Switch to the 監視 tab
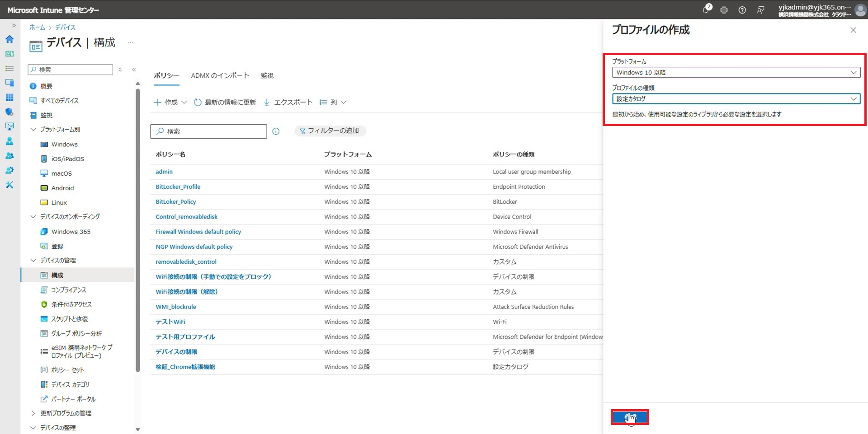Image resolution: width=868 pixels, height=434 pixels. [267, 76]
